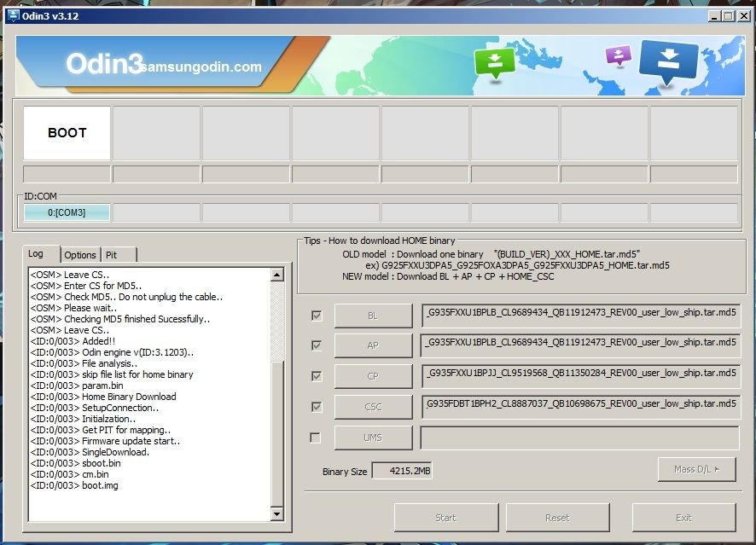Screen dimensions: 756x545
Task: Click log line 'SingleDownload.'
Action: tap(90, 452)
